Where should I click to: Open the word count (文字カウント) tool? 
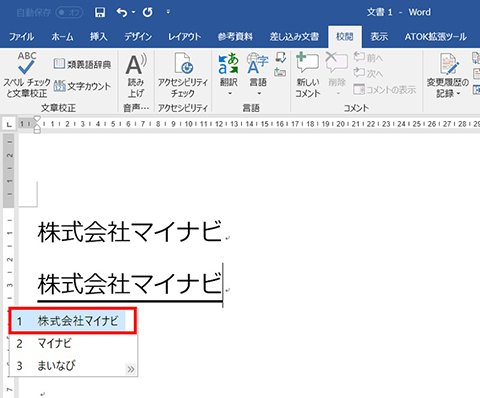click(x=82, y=86)
